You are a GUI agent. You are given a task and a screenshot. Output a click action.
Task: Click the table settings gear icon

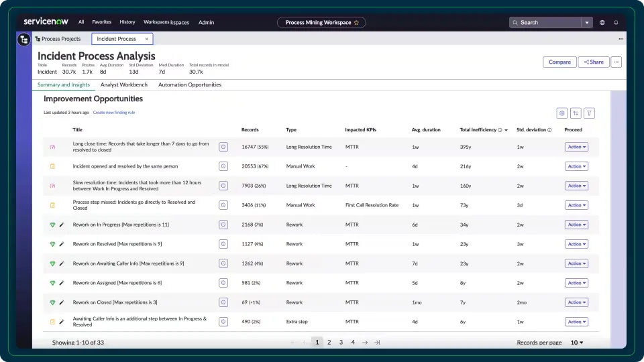pos(562,113)
